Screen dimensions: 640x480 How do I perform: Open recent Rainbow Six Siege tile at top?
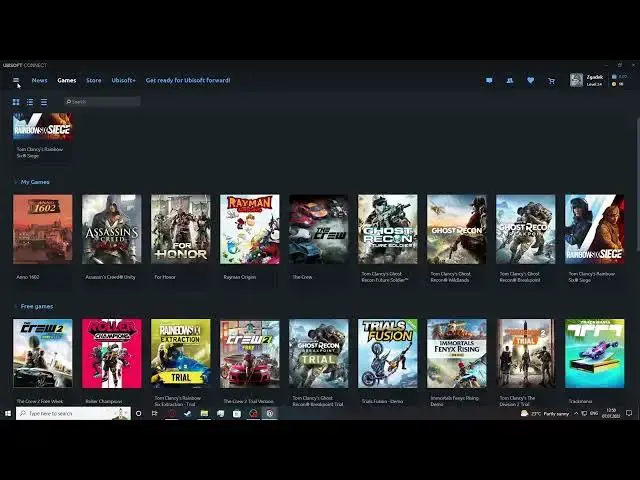pyautogui.click(x=42, y=127)
